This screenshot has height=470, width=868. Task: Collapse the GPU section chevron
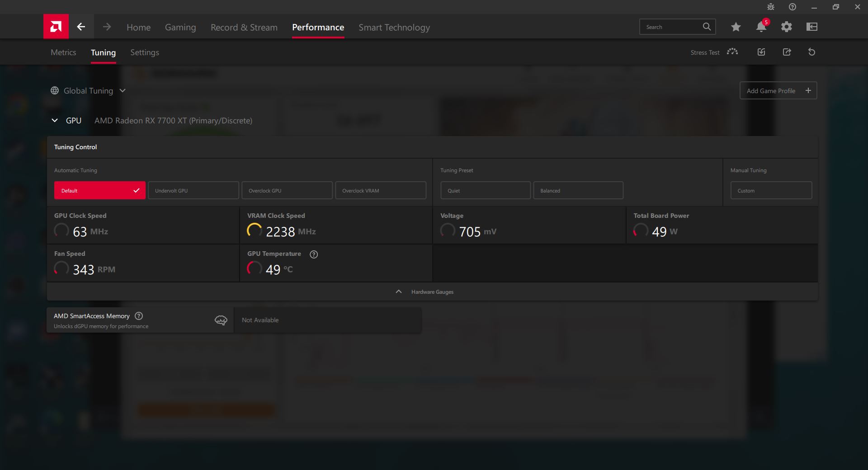click(55, 120)
